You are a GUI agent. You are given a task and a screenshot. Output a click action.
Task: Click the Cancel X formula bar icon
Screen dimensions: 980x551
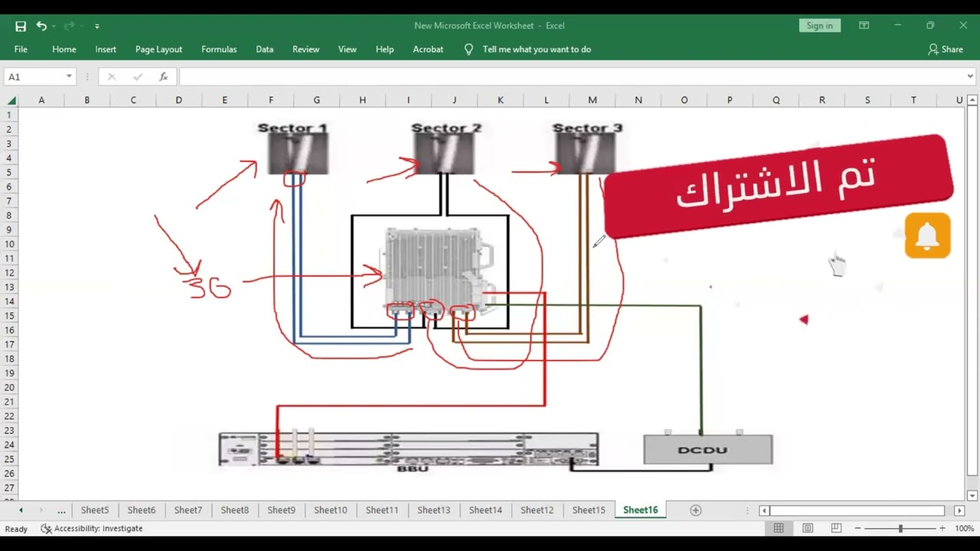click(x=111, y=77)
